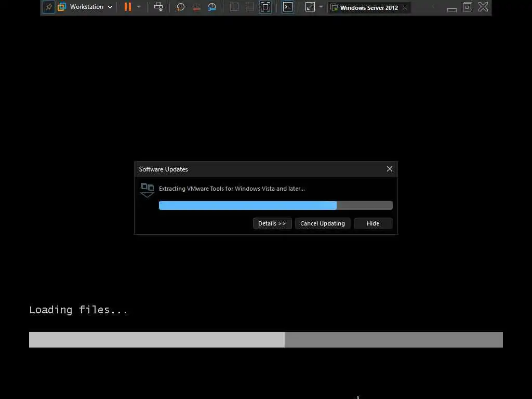The height and width of the screenshot is (399, 532).
Task: Restore the VMware window from fullscreen
Action: (x=468, y=7)
